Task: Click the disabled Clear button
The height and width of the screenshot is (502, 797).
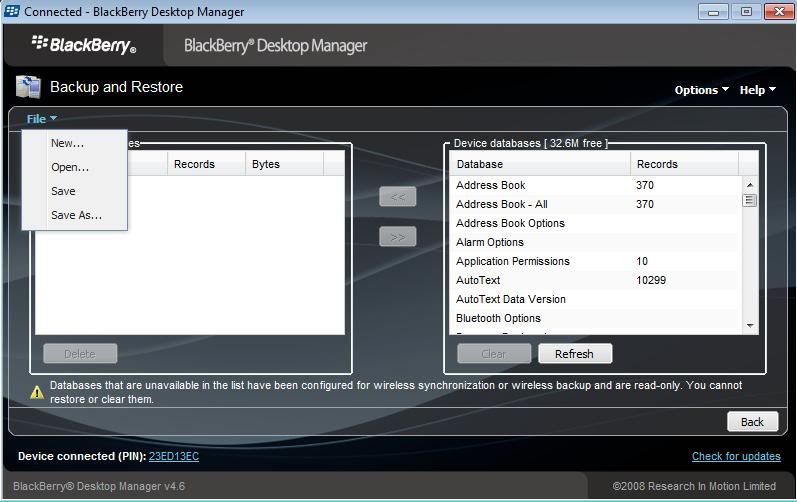Action: pos(494,354)
